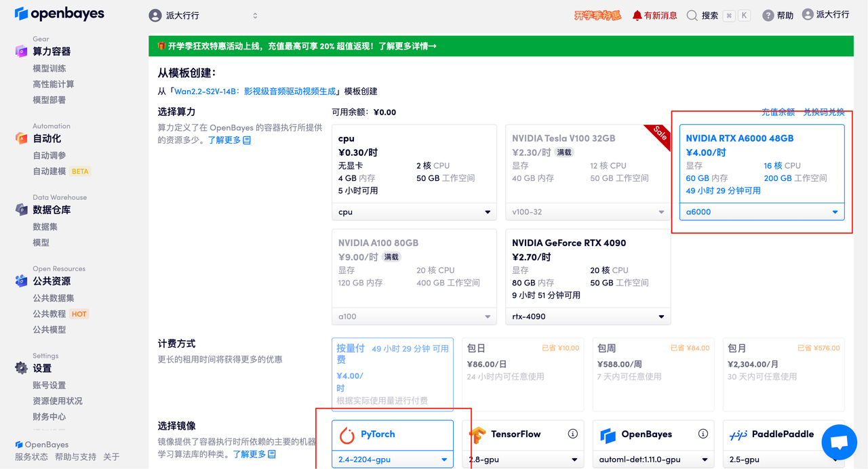Select the cpu compute card
The image size is (868, 469).
pos(414,165)
